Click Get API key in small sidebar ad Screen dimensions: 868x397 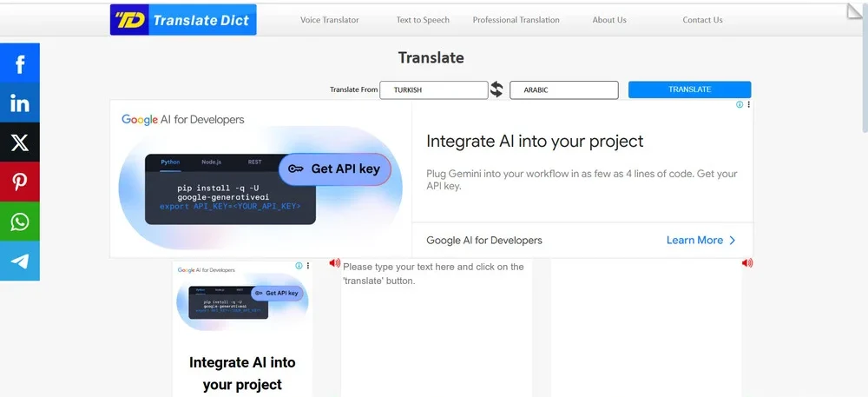tap(277, 293)
